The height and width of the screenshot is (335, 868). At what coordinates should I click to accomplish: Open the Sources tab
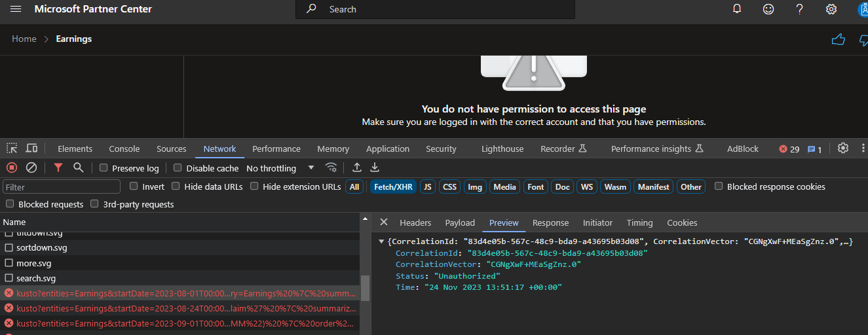click(x=172, y=149)
